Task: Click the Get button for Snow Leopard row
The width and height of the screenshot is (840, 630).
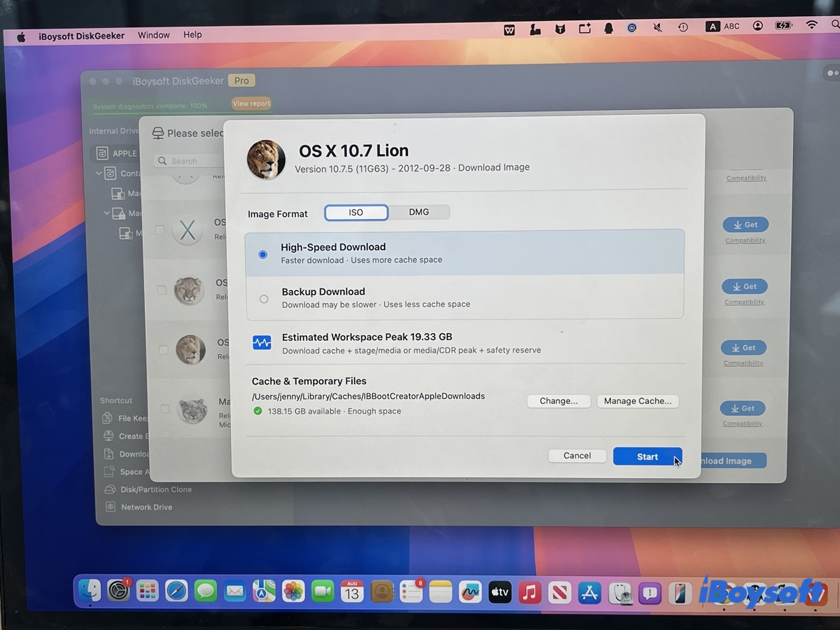Action: (743, 408)
